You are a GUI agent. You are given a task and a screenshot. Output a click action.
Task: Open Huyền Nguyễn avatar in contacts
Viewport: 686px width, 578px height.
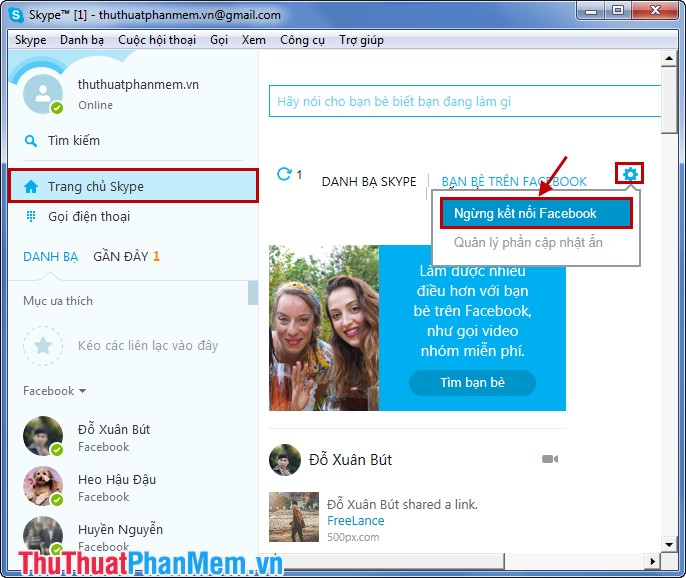(43, 536)
